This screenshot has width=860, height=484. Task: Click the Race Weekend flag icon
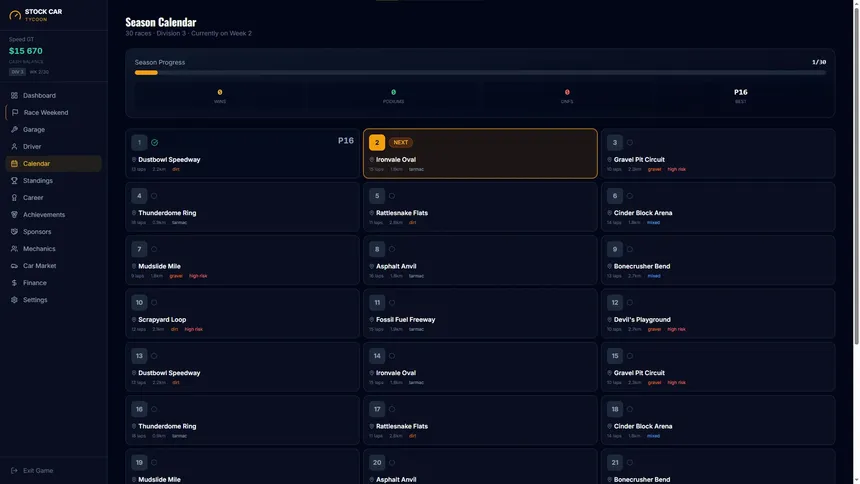(15, 112)
